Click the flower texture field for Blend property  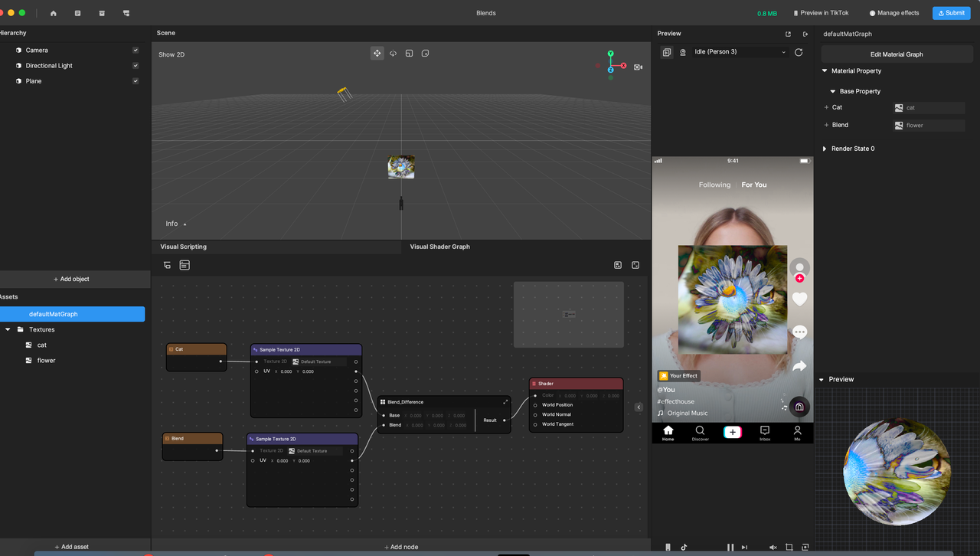pos(929,125)
